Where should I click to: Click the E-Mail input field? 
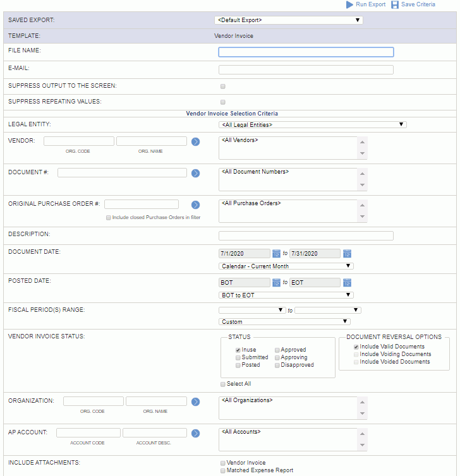(306, 69)
